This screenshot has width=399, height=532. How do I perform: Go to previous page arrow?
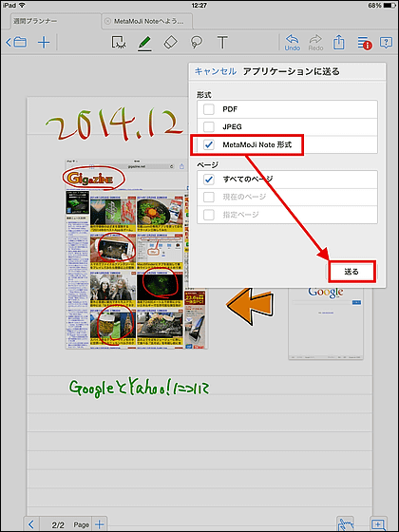pos(31,524)
